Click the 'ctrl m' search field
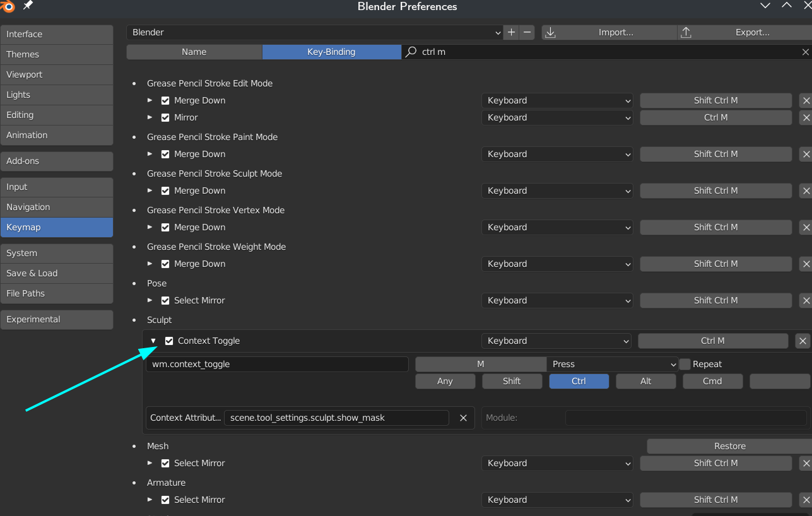 [x=606, y=52]
